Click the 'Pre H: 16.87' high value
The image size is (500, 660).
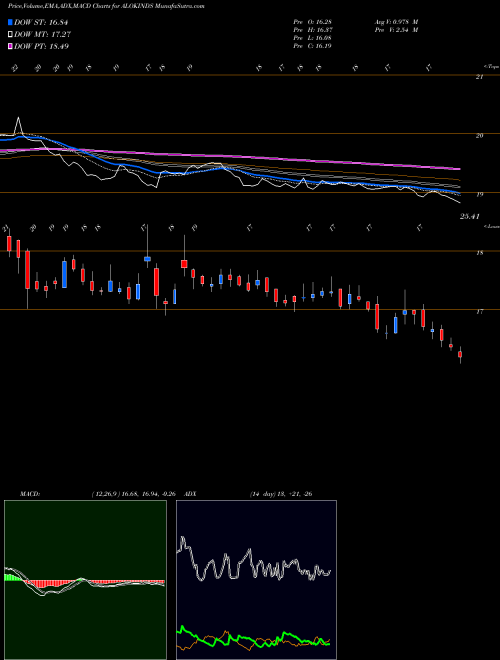click(312, 30)
